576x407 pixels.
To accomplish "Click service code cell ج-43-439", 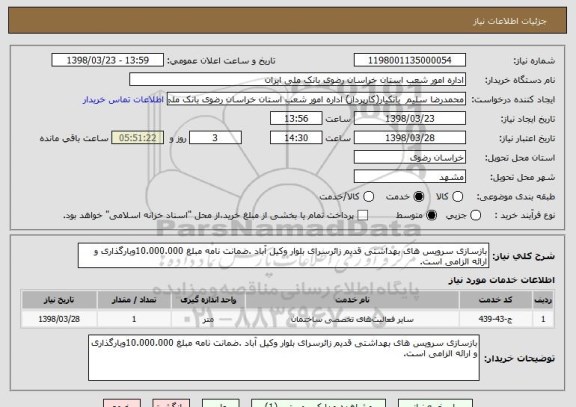I will point(496,319).
